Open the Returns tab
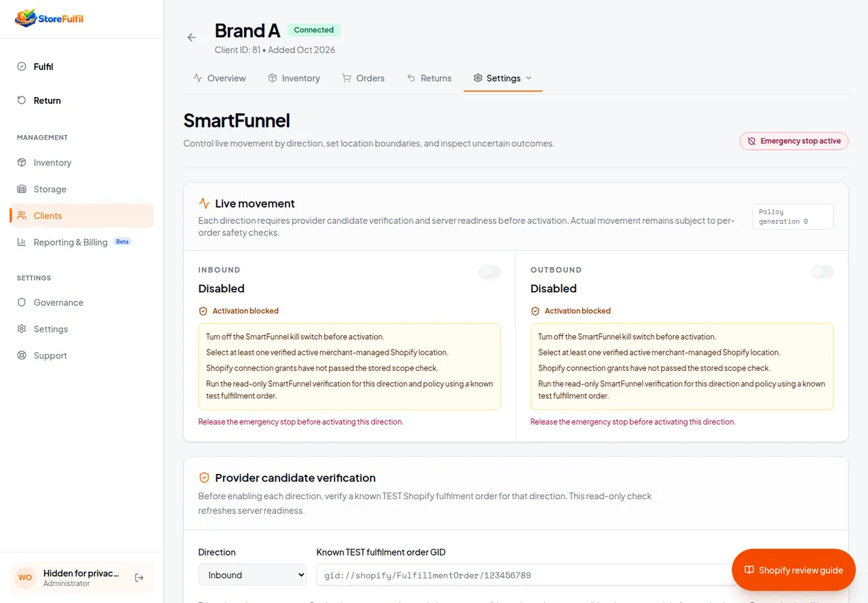The image size is (868, 603). [x=429, y=78]
